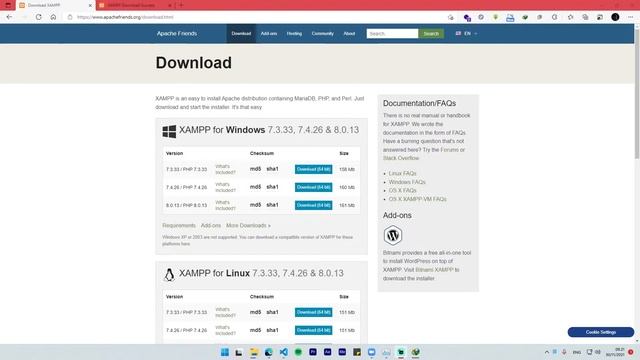Open the About nav item
The height and width of the screenshot is (360, 640).
[x=349, y=33]
